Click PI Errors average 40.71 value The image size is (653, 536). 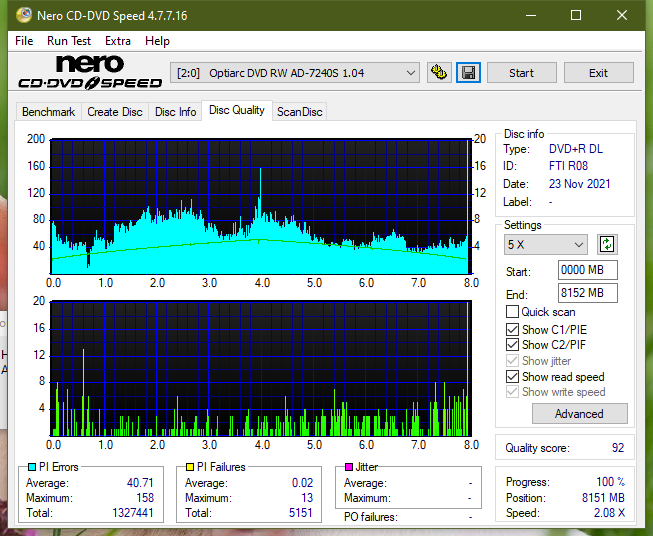pyautogui.click(x=140, y=483)
